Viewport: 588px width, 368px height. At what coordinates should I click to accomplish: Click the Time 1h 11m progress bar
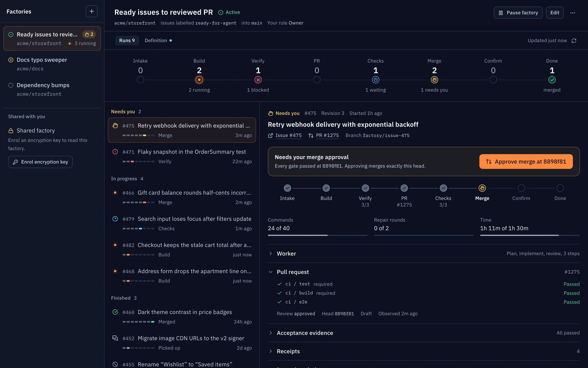tap(530, 235)
